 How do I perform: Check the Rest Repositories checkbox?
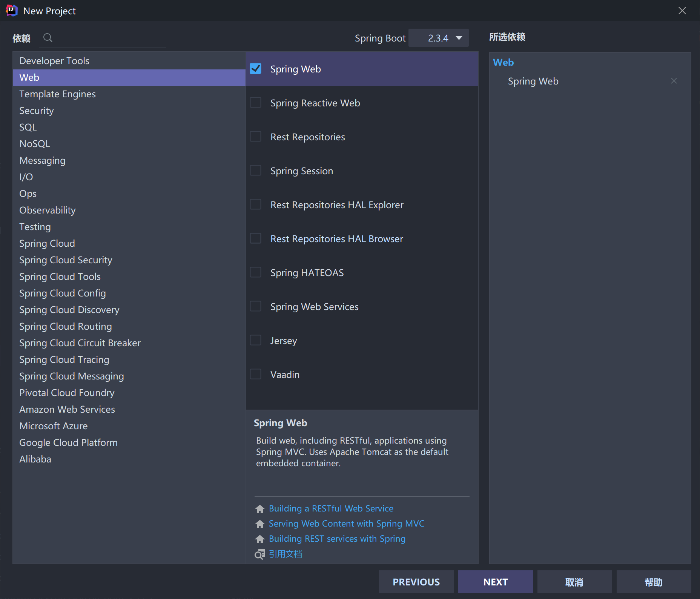click(256, 137)
